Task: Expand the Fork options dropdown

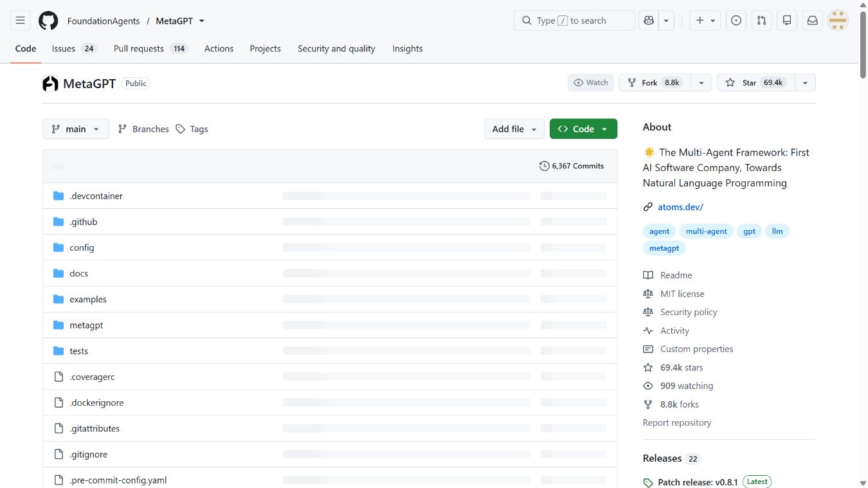Action: tap(701, 83)
